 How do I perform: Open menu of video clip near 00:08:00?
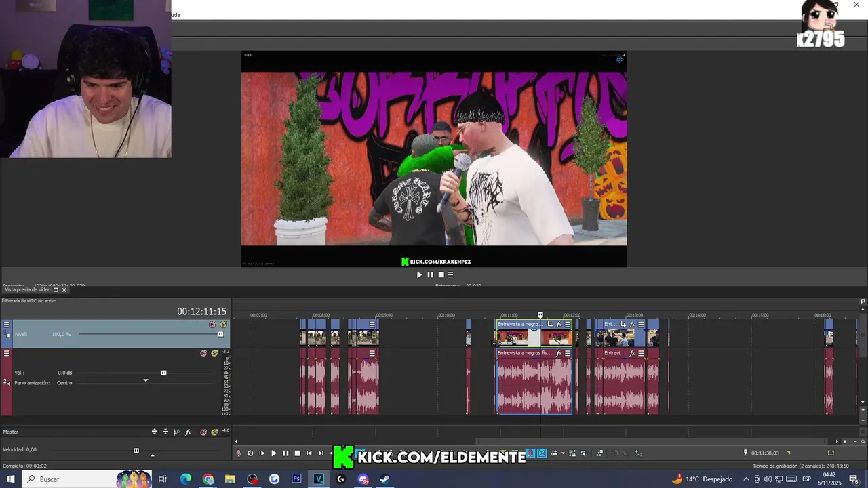[x=372, y=325]
